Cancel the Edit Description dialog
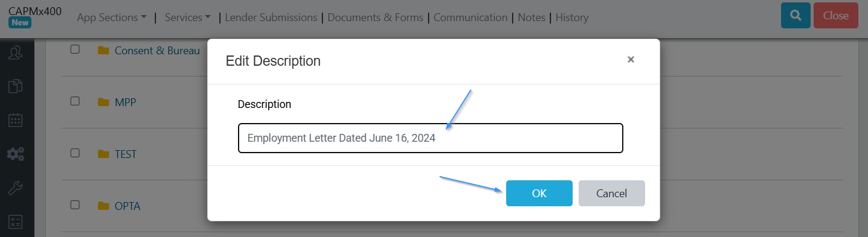Screen dimensions: 868x237 point(612,193)
